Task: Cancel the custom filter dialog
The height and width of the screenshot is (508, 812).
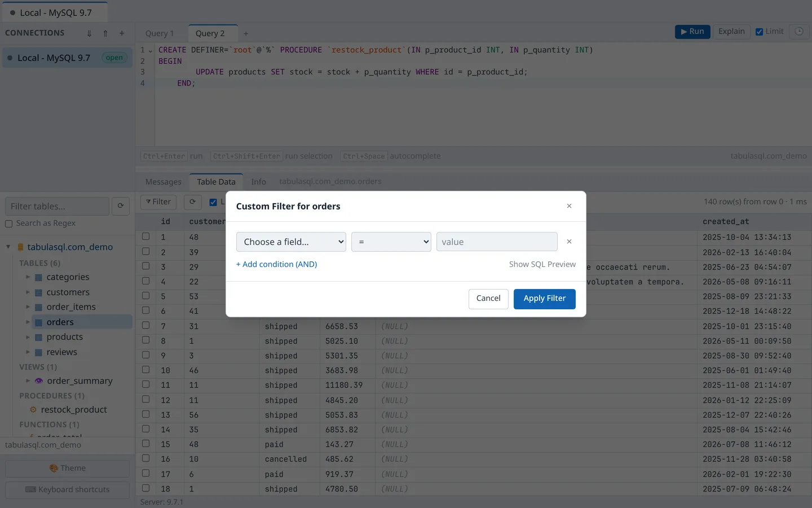Action: (488, 299)
